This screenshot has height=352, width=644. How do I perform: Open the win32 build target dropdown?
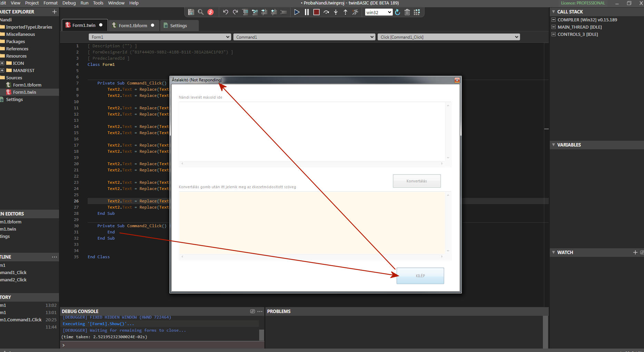pos(379,12)
